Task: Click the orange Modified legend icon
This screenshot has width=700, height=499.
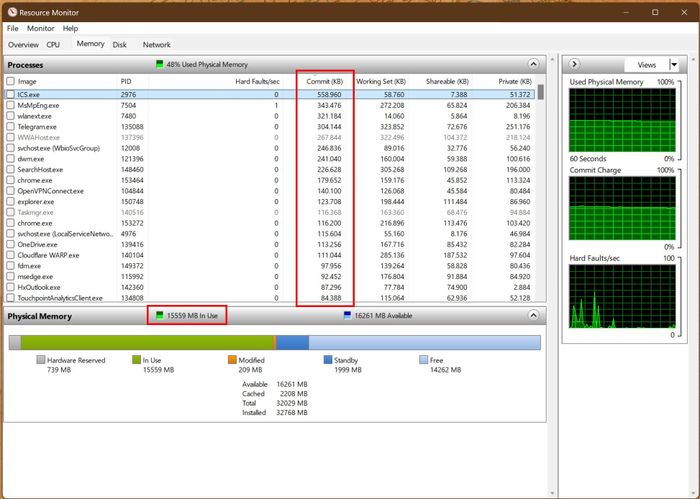Action: pos(233,359)
